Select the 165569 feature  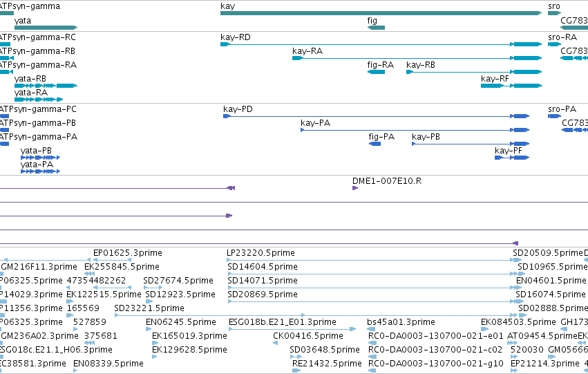coord(70,315)
